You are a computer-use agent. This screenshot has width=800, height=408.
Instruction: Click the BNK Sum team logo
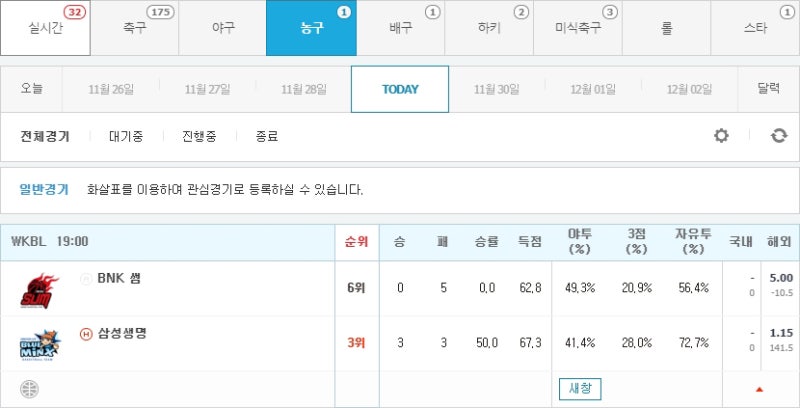pyautogui.click(x=39, y=290)
